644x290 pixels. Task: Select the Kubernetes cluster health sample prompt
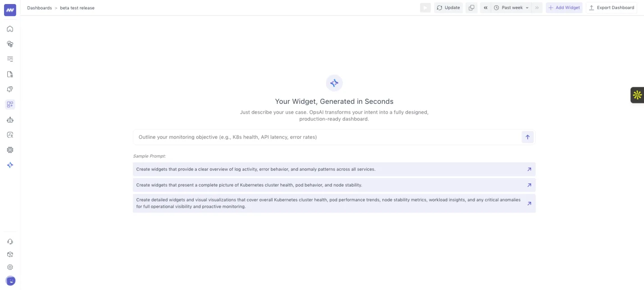[334, 185]
